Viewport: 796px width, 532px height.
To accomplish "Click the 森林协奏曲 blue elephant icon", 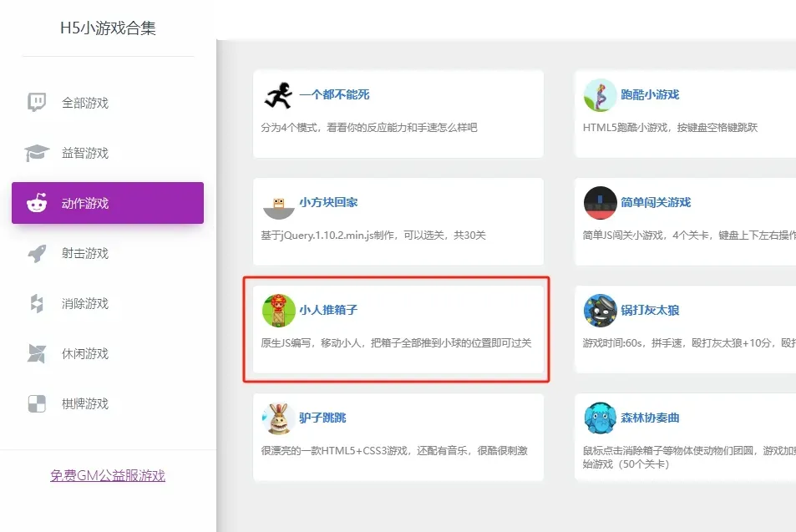I will [600, 418].
